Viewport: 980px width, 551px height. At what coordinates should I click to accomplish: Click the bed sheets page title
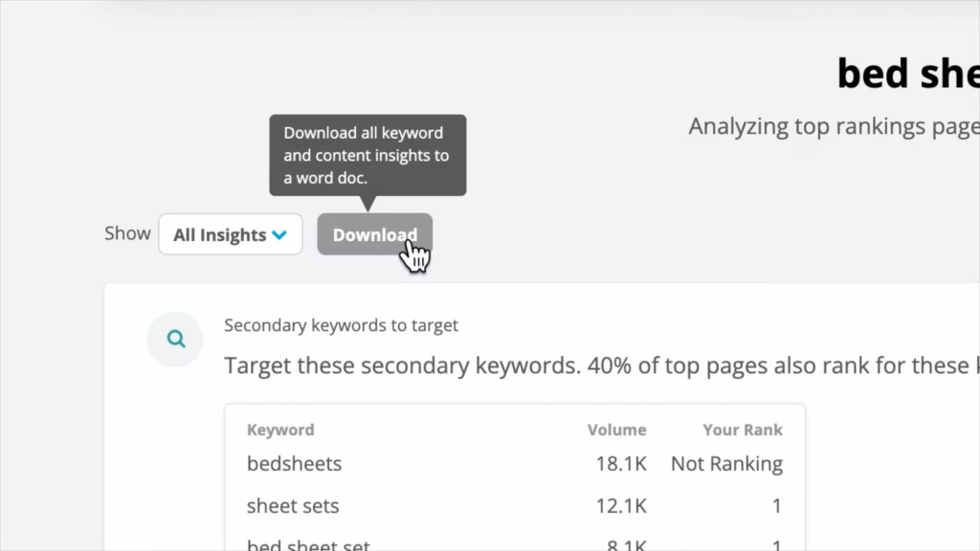[905, 73]
